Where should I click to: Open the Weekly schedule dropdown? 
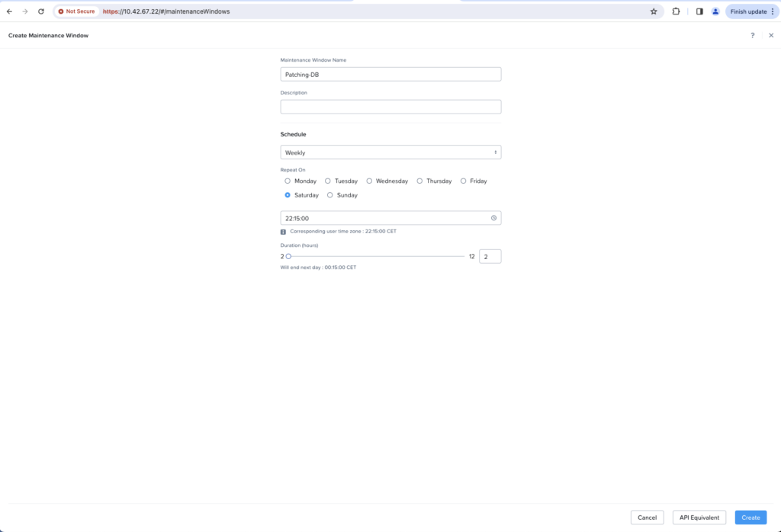pos(390,152)
